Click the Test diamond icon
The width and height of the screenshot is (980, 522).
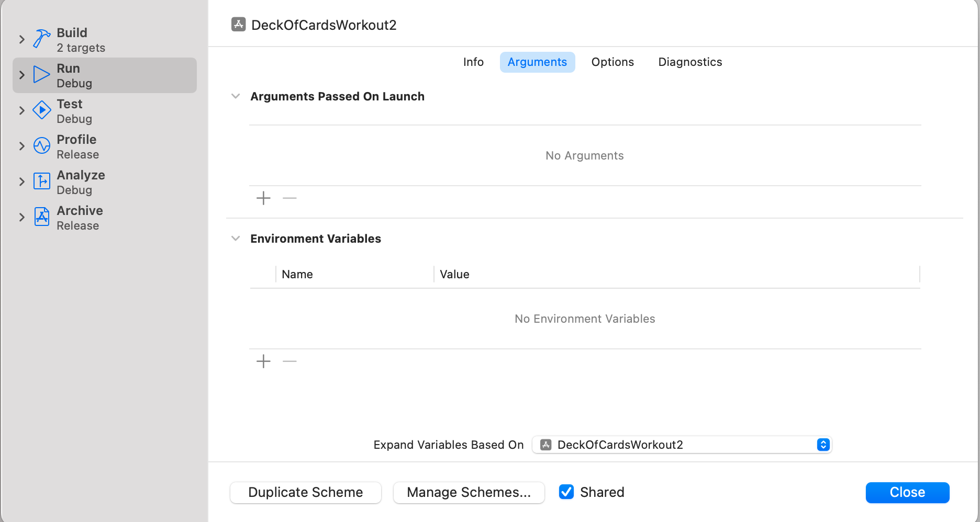click(x=42, y=110)
